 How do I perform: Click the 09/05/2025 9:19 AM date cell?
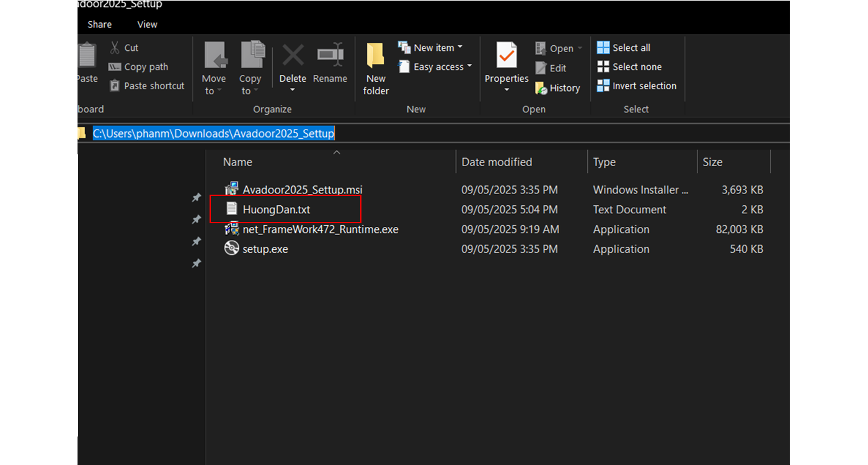tap(510, 229)
